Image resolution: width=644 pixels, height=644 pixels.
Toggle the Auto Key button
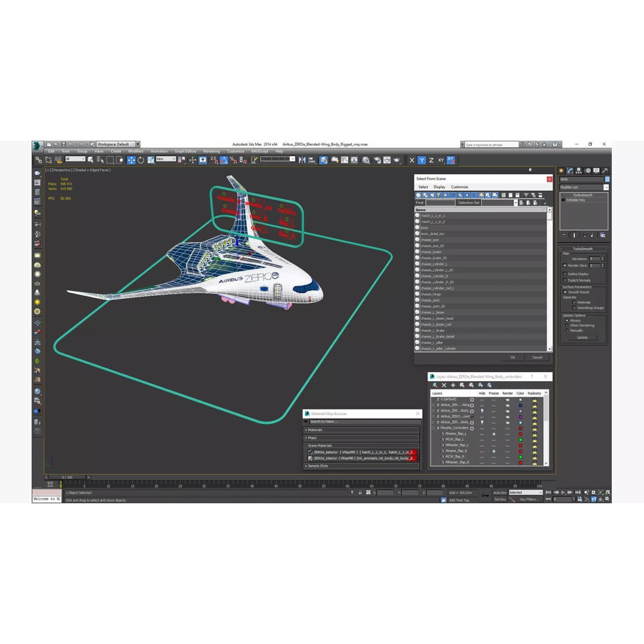(500, 493)
